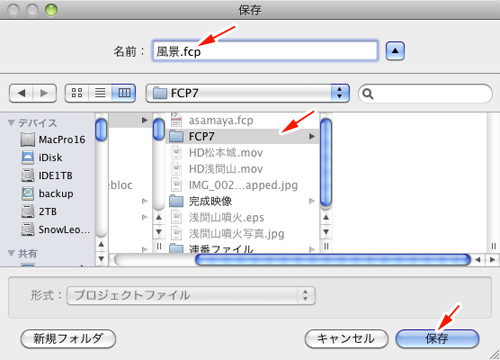This screenshot has width=500, height=360.
Task: Click the 新規フォルダ button
Action: pyautogui.click(x=68, y=339)
